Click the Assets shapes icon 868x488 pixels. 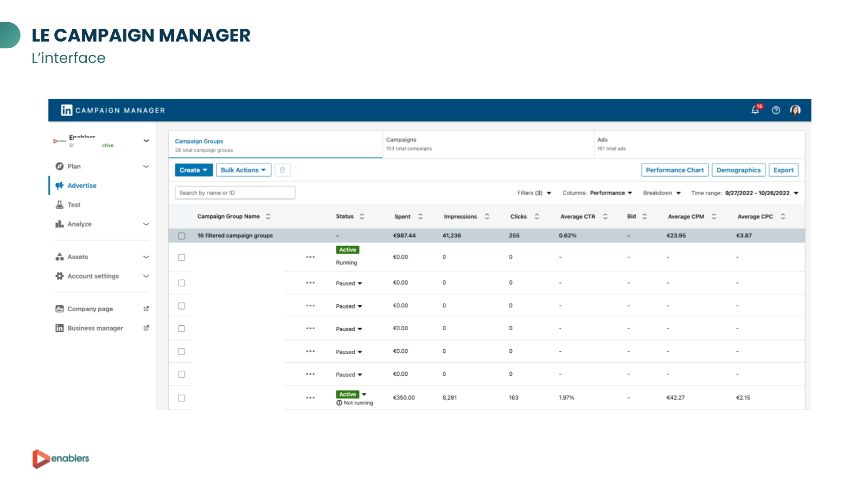(60, 257)
